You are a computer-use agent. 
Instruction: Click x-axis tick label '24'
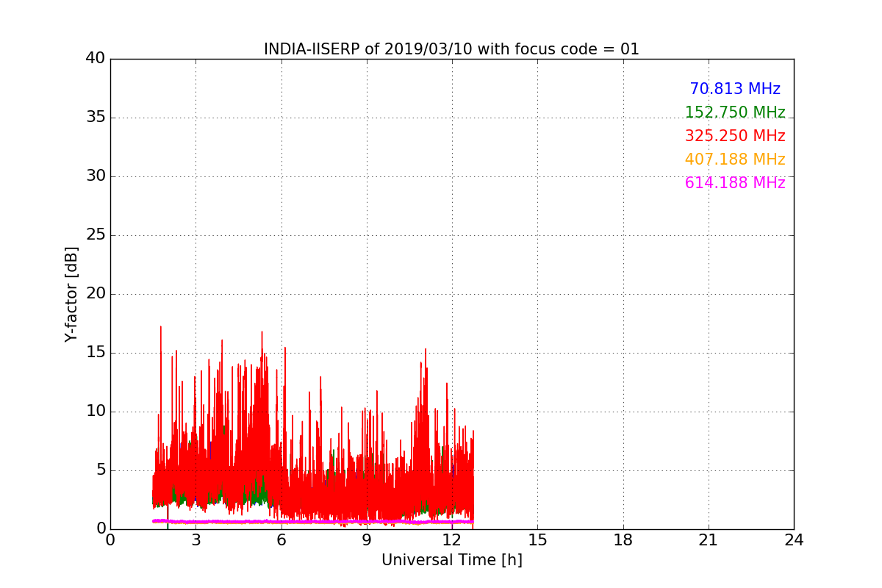(794, 539)
